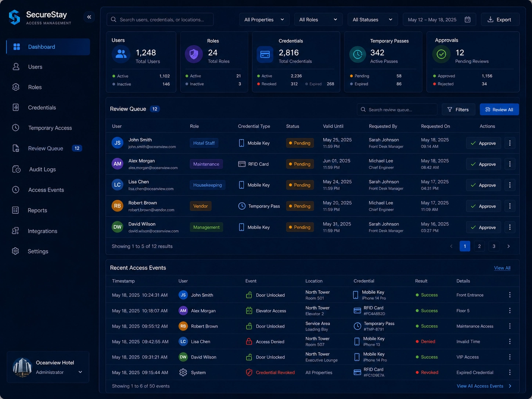Click View All link in Recent Access Events
Viewport: 532px width, 399px height.
pos(502,268)
